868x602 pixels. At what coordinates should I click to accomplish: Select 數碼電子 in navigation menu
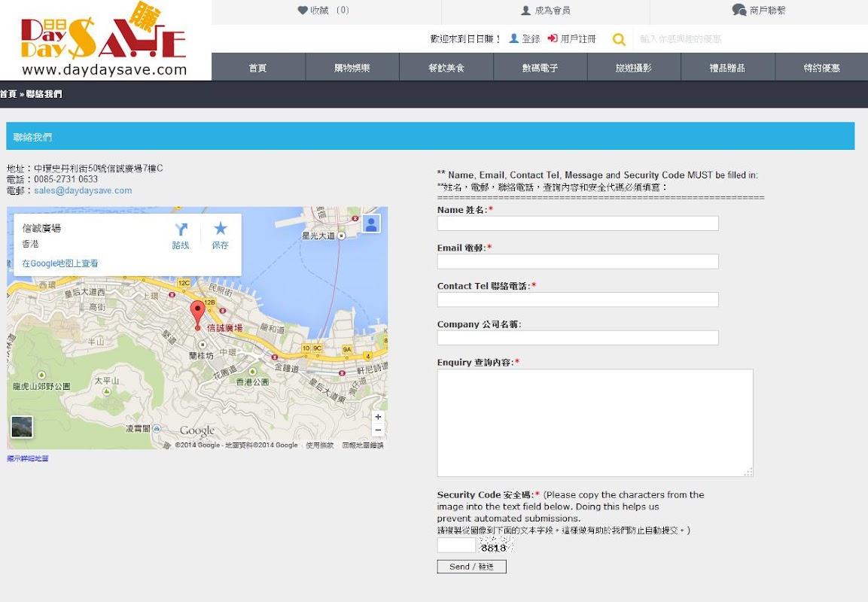(540, 68)
